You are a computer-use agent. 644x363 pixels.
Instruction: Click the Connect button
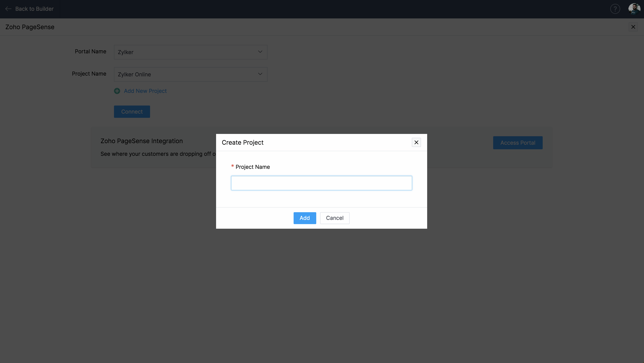tap(132, 112)
